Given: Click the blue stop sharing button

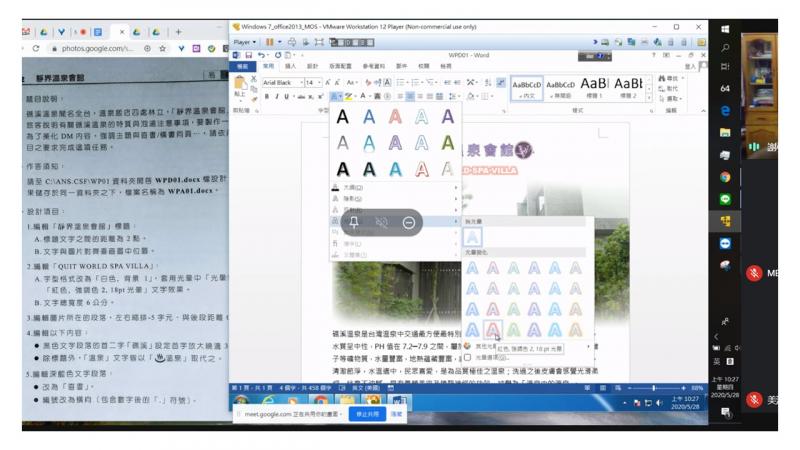Looking at the screenshot, I should [367, 414].
